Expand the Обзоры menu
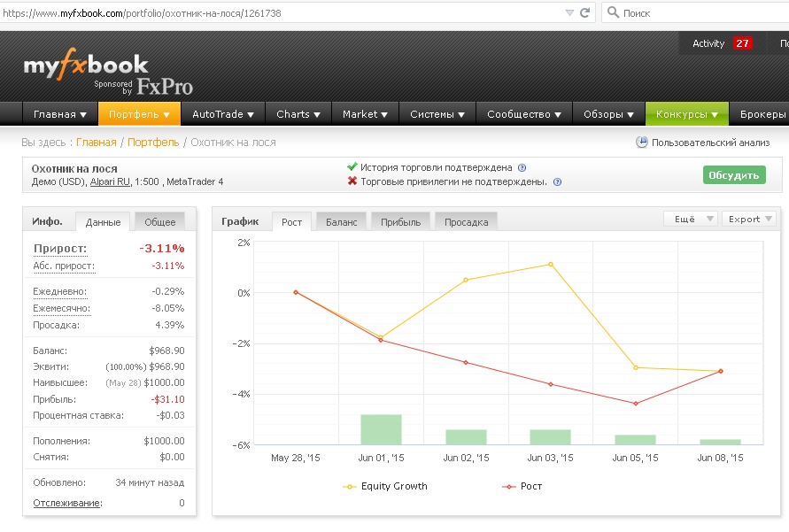789x532 pixels. point(608,114)
